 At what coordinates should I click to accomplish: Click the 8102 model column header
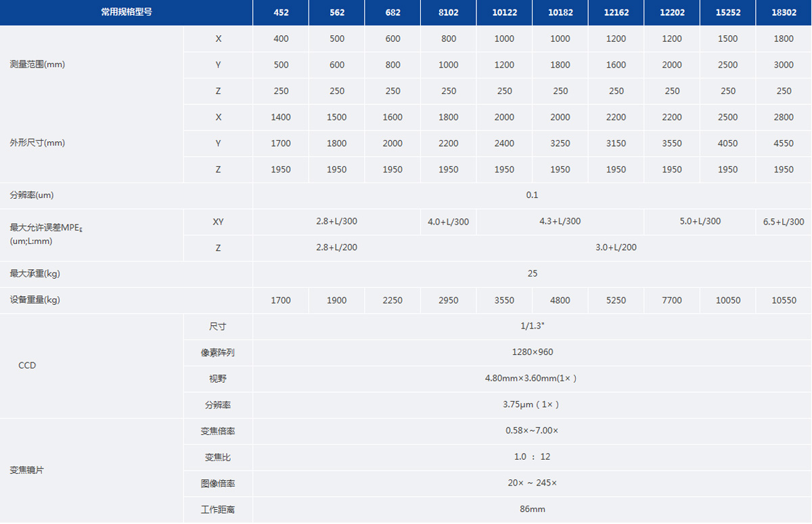coord(448,12)
